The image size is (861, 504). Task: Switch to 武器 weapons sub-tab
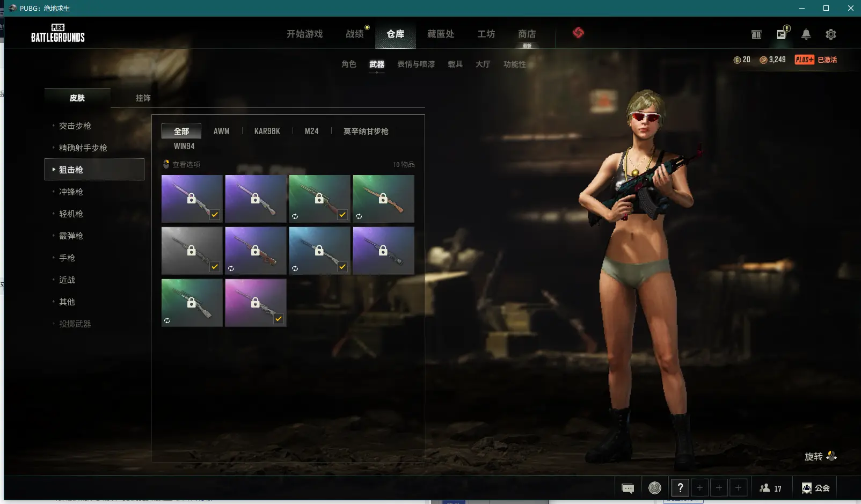(x=377, y=64)
